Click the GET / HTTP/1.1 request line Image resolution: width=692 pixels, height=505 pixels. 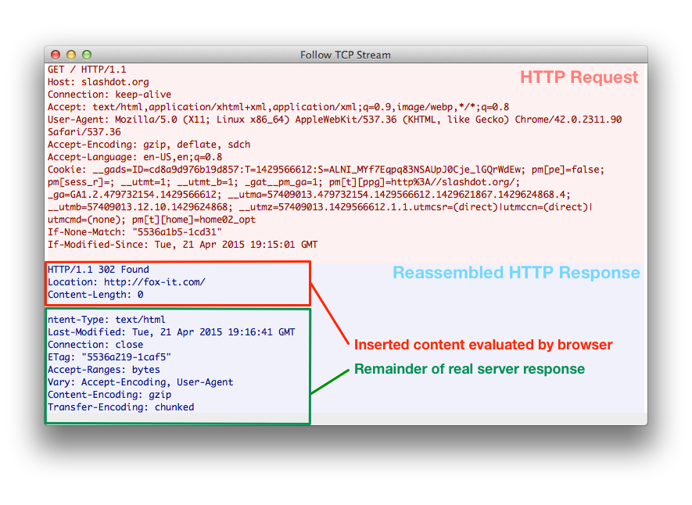87,70
